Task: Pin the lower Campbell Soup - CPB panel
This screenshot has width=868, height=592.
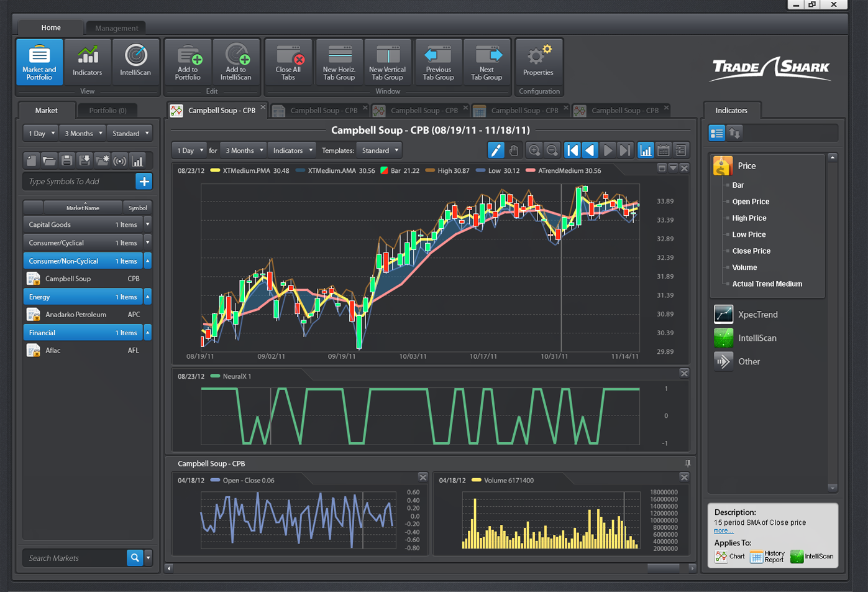Action: [x=687, y=463]
